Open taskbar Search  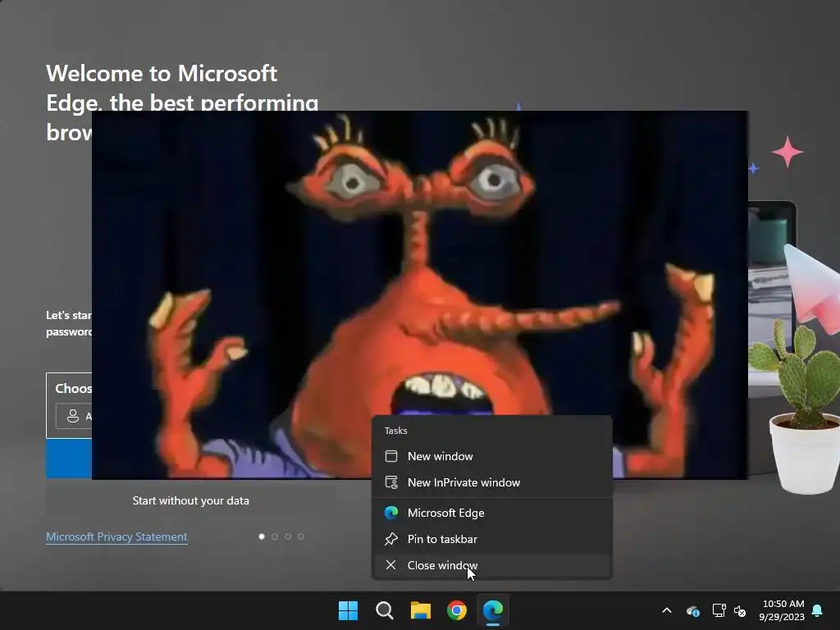click(x=384, y=610)
